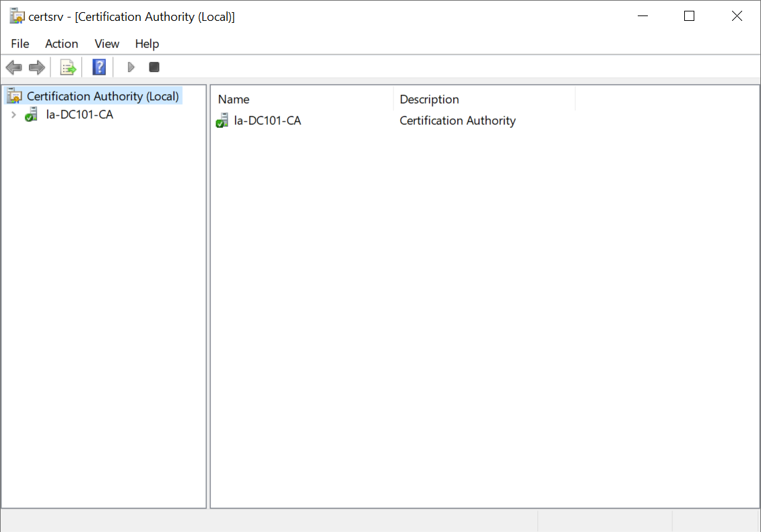Open Help via the blue question mark icon
761x532 pixels.
(x=99, y=67)
